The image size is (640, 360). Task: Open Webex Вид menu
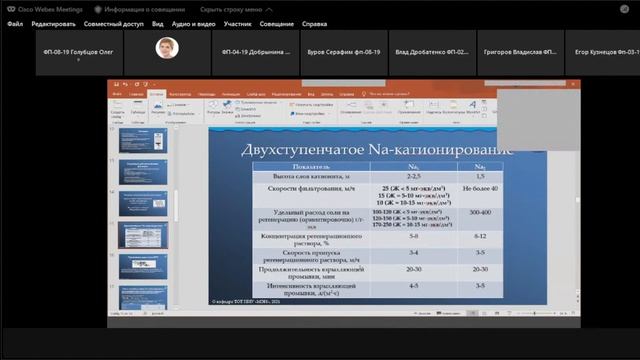tap(158, 24)
